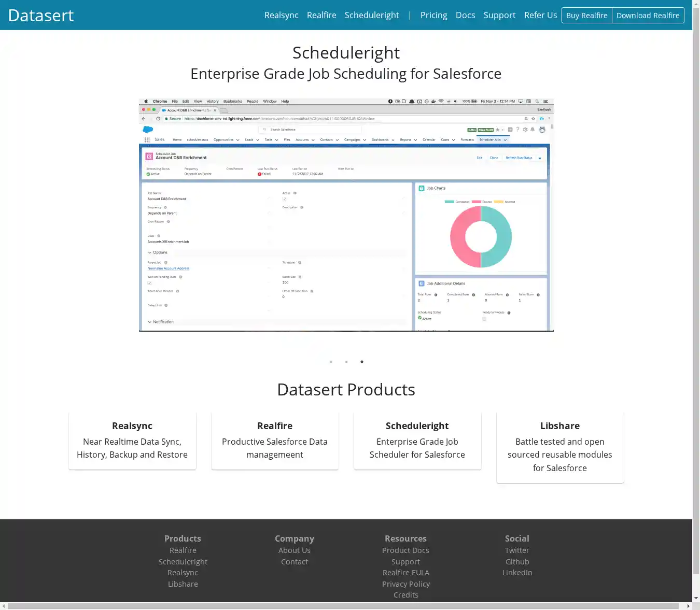Collapse the Options section chevron
Screen dimensions: 700x610
click(150, 253)
